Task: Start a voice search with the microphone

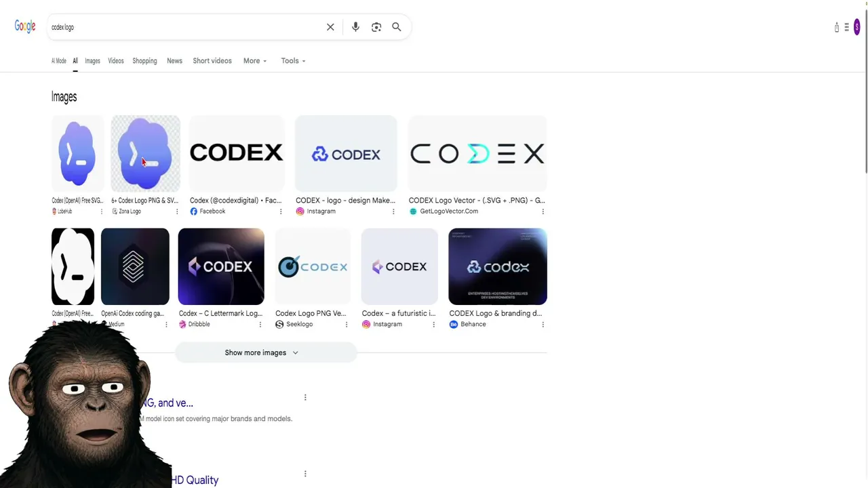Action: [355, 27]
